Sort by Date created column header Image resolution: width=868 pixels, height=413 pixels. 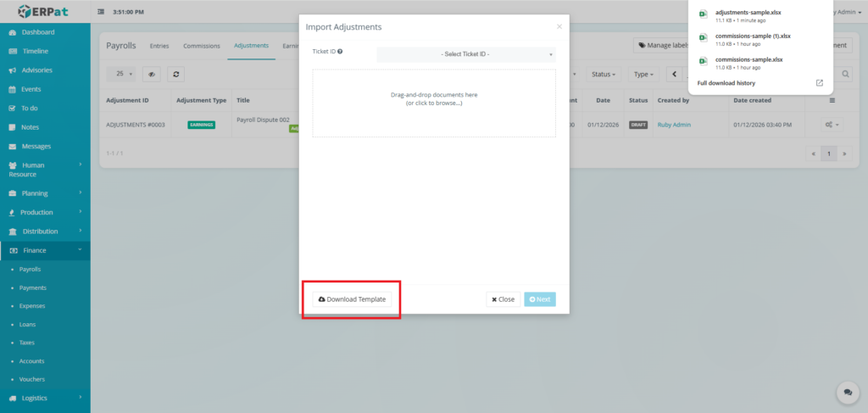click(x=752, y=101)
